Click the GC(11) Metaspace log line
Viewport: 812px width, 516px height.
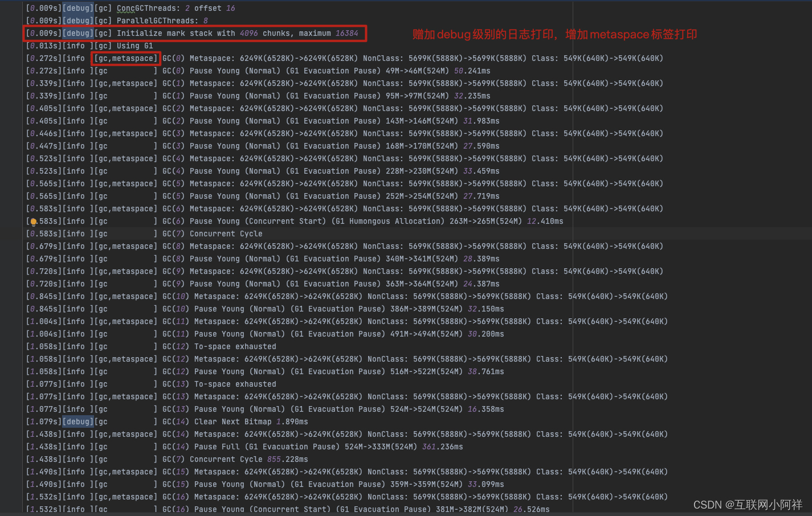pos(347,321)
